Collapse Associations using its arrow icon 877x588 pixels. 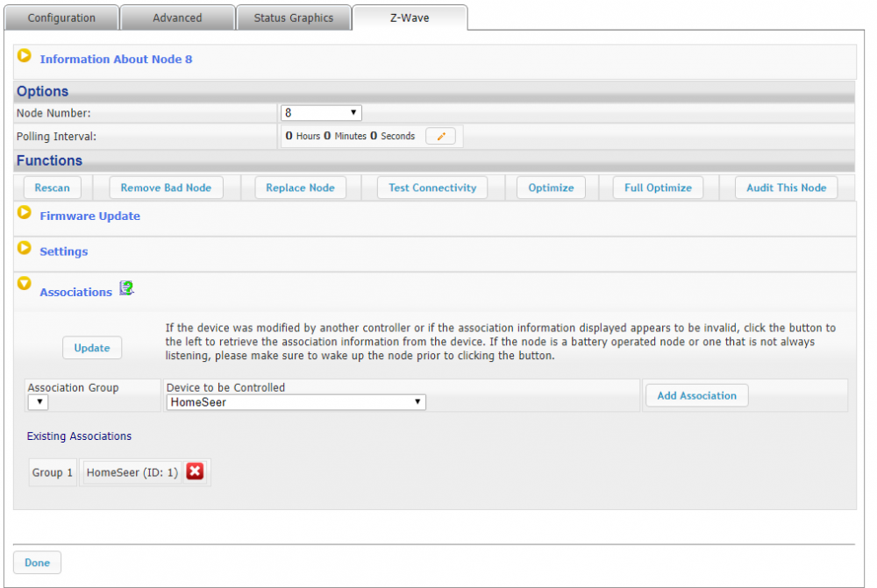pos(25,284)
